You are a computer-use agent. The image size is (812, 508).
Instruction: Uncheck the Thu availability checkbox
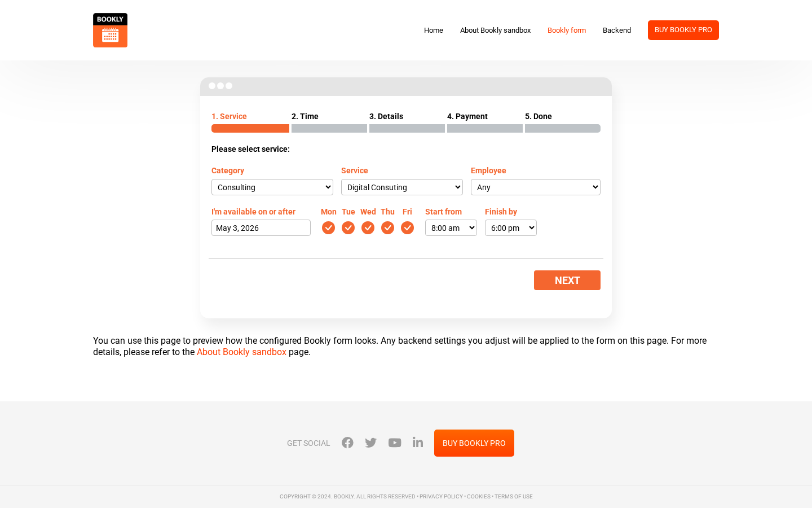pyautogui.click(x=387, y=227)
